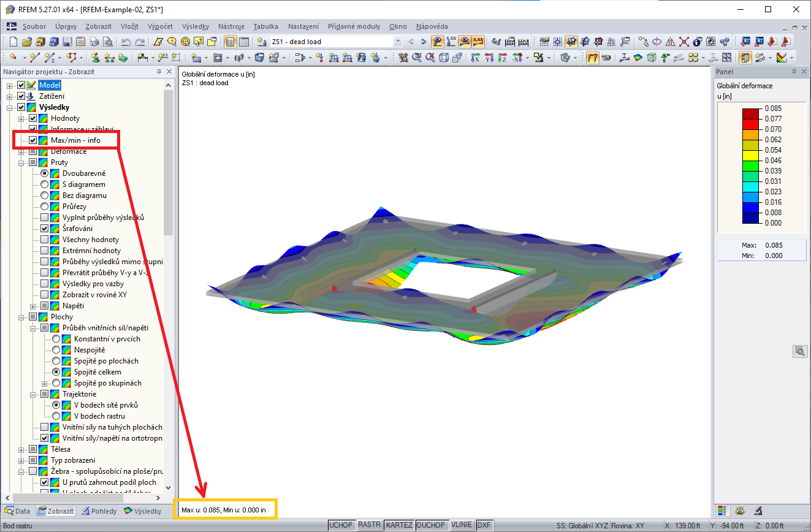This screenshot has height=532, width=811.
Task: Toggle the project navigator panel icon
Action: click(x=230, y=42)
